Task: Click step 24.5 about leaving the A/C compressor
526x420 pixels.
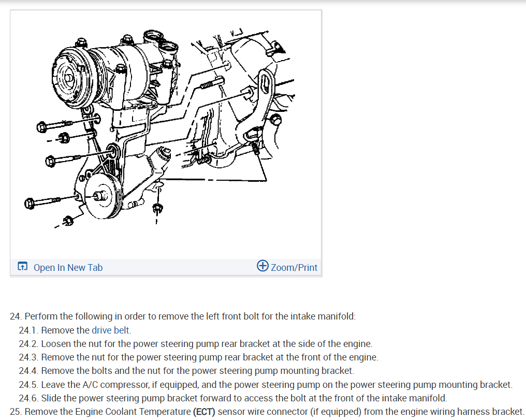Action: pyautogui.click(x=266, y=384)
